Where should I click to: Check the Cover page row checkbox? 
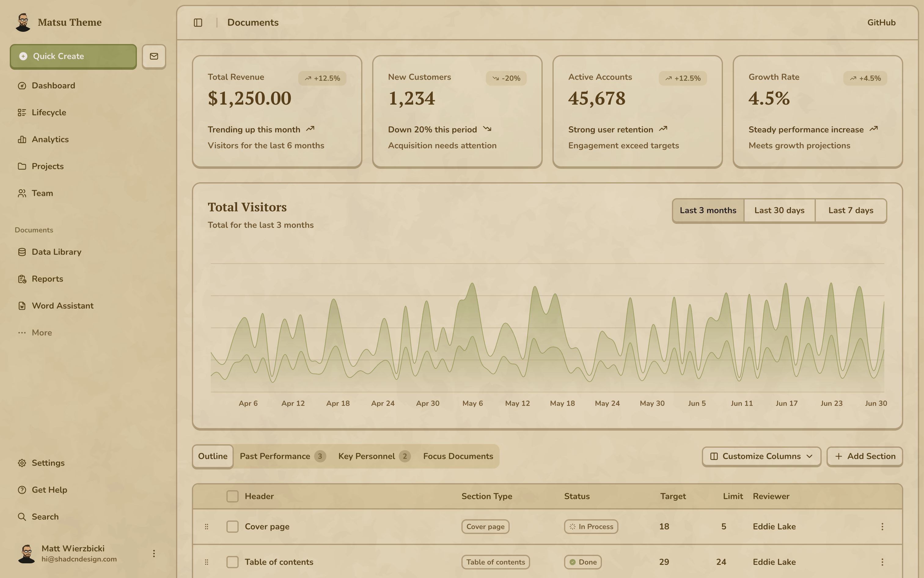click(x=232, y=527)
